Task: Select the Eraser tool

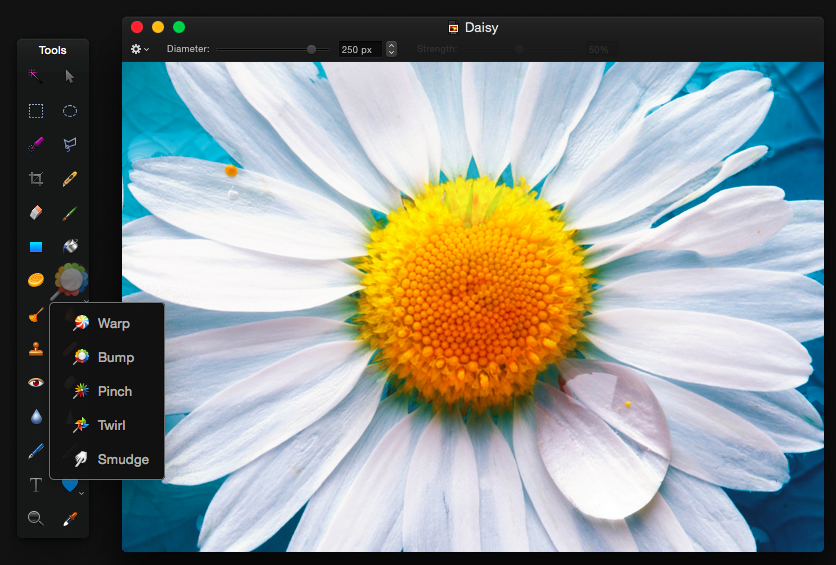Action: tap(35, 213)
